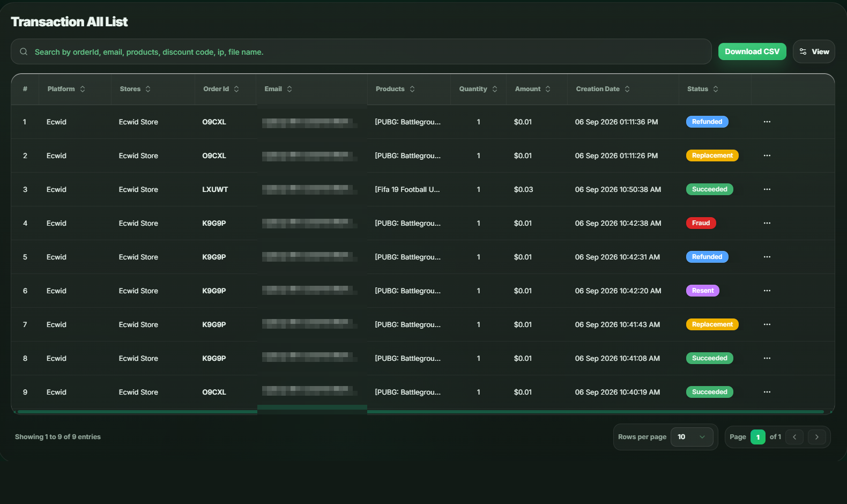Sort by Stores column arrows
The image size is (847, 504).
pos(148,89)
